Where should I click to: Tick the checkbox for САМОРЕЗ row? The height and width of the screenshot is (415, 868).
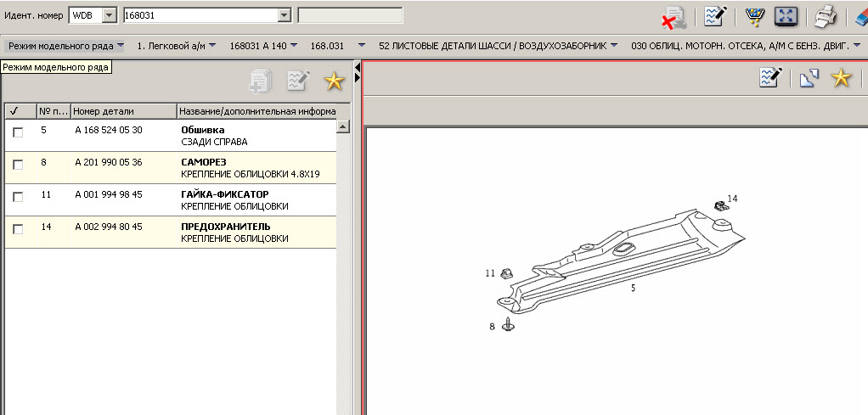point(18,165)
